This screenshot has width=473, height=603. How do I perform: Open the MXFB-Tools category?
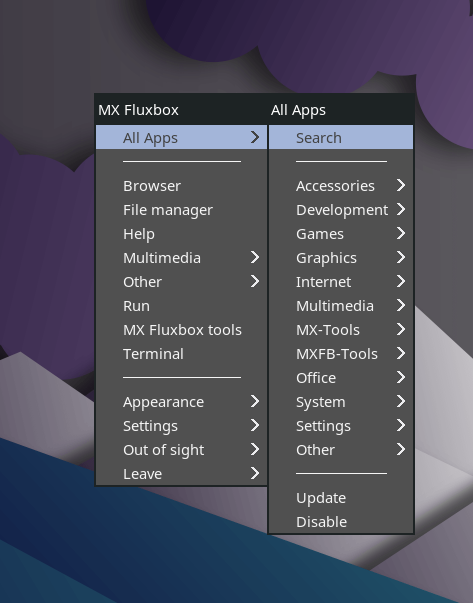pos(341,354)
